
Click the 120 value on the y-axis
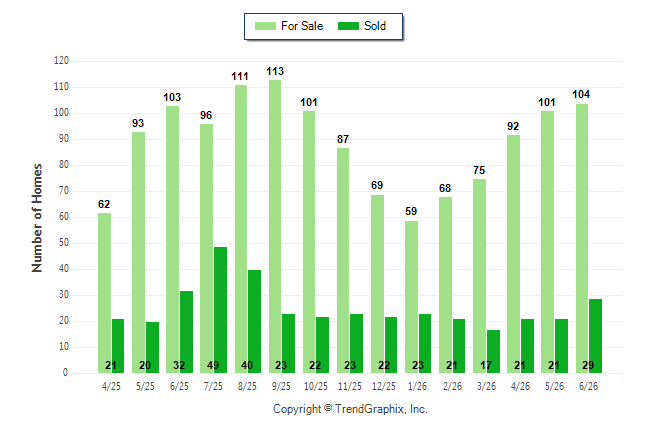[x=61, y=61]
